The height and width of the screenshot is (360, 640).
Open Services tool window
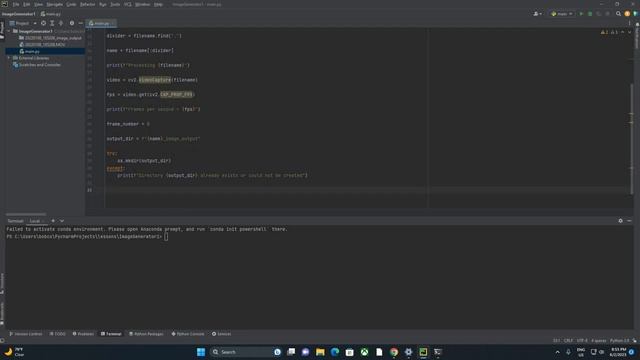click(221, 334)
